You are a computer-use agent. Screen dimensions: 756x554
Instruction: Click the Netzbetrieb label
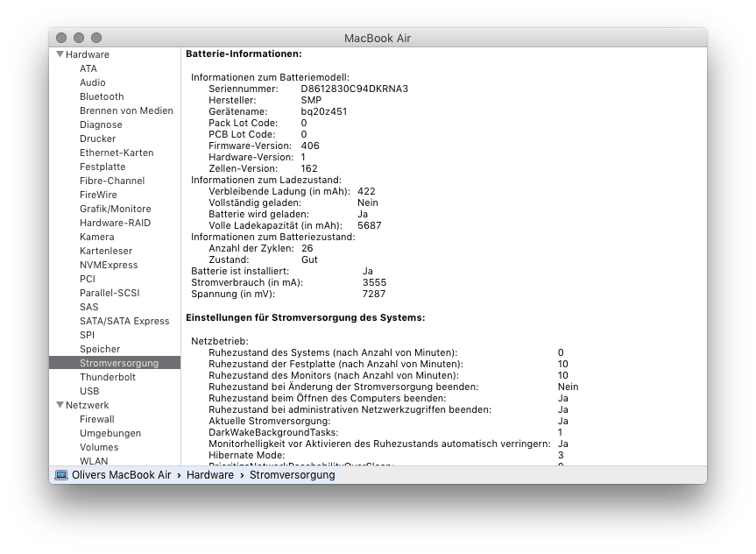[220, 341]
